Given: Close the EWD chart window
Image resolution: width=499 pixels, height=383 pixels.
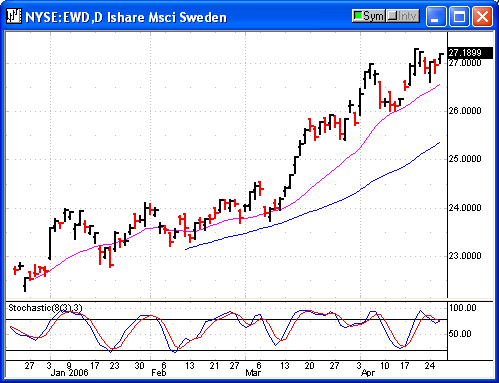Looking at the screenshot, I should click(x=482, y=16).
